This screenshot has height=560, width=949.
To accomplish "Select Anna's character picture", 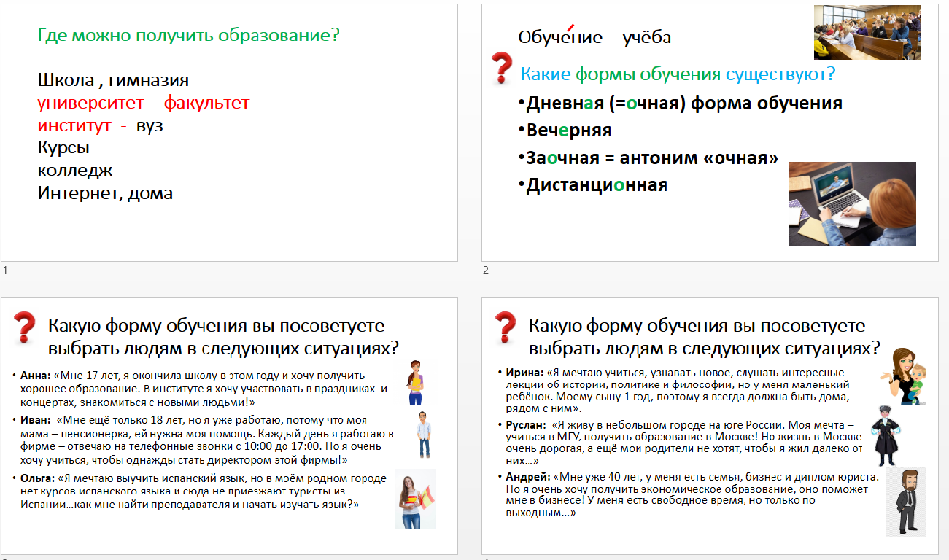I will 416,382.
